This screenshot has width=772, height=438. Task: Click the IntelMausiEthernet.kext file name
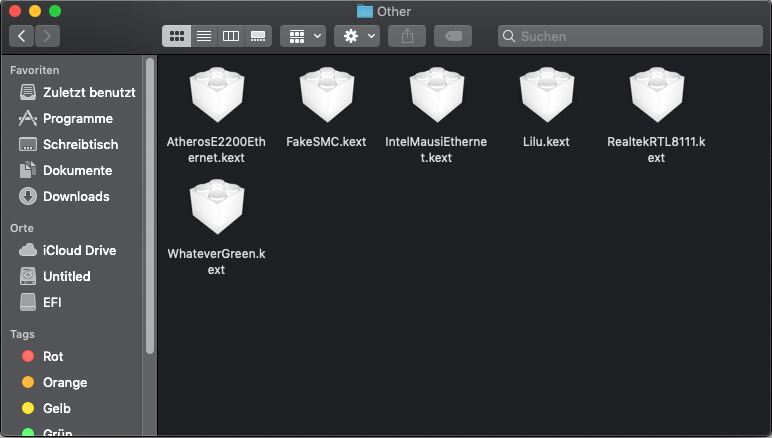[x=436, y=150]
